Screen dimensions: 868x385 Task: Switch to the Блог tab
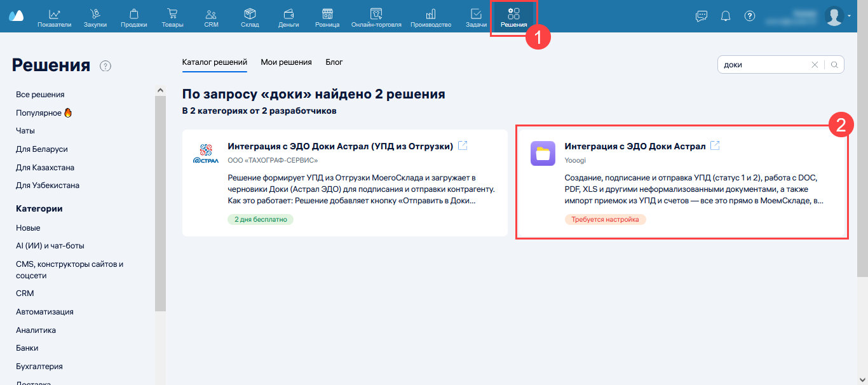pos(334,62)
